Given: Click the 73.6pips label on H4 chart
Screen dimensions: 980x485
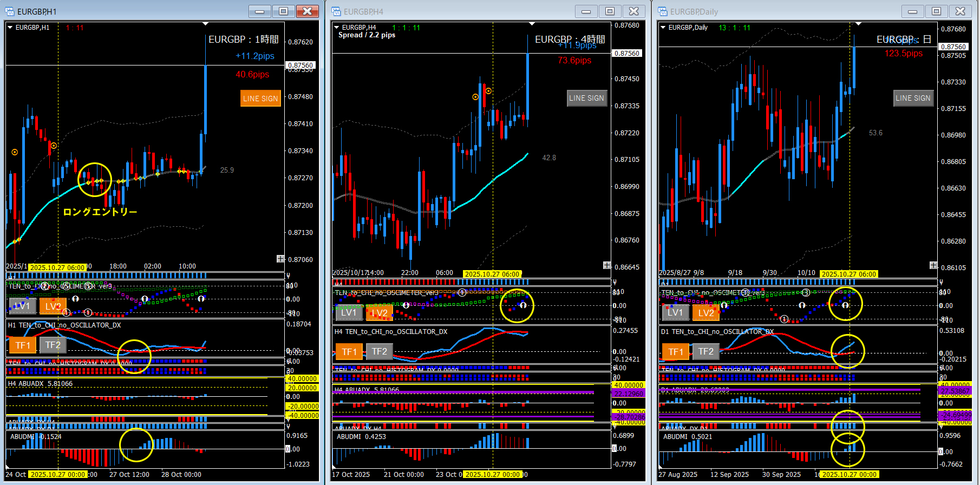Looking at the screenshot, I should [x=574, y=60].
